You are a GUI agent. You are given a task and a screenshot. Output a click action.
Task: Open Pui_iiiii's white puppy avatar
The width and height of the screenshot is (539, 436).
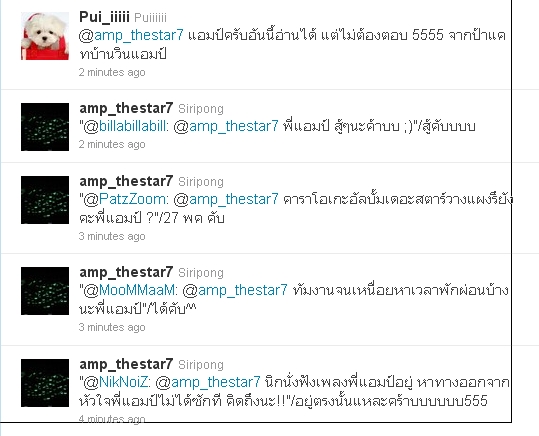[x=45, y=36]
